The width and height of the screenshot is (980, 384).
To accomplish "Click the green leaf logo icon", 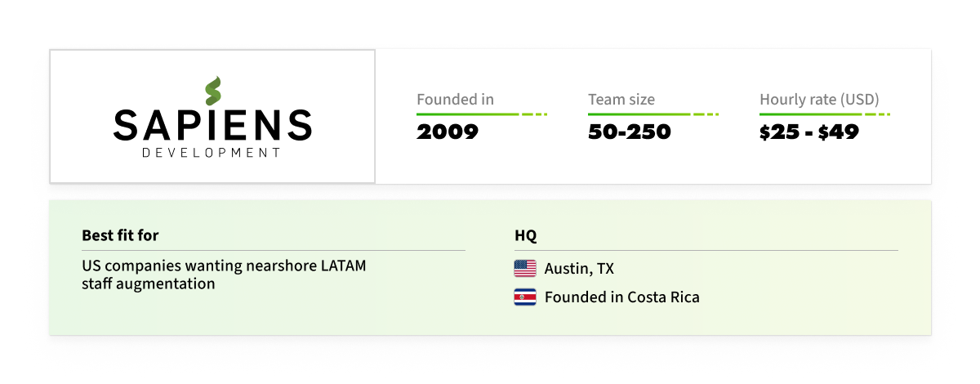I will click(212, 91).
